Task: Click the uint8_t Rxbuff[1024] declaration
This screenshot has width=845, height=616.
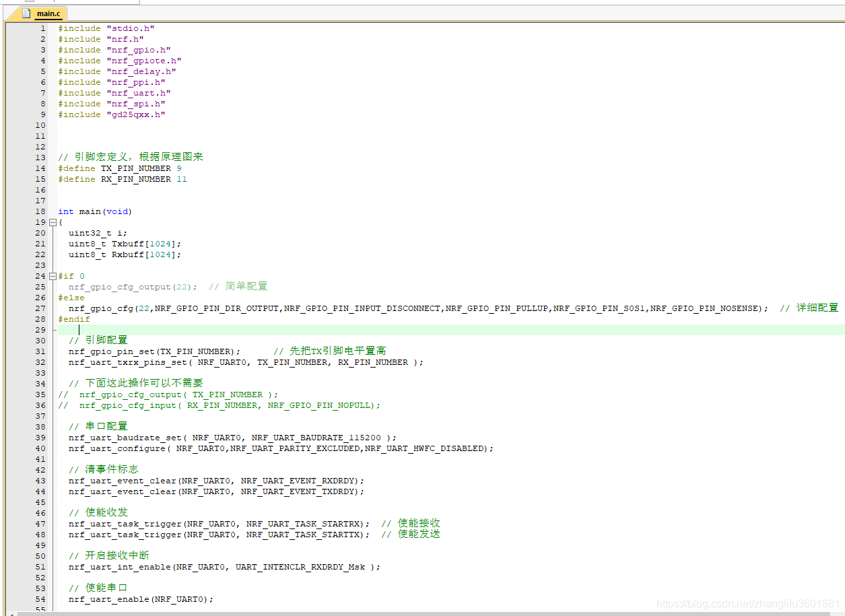Action: [125, 254]
